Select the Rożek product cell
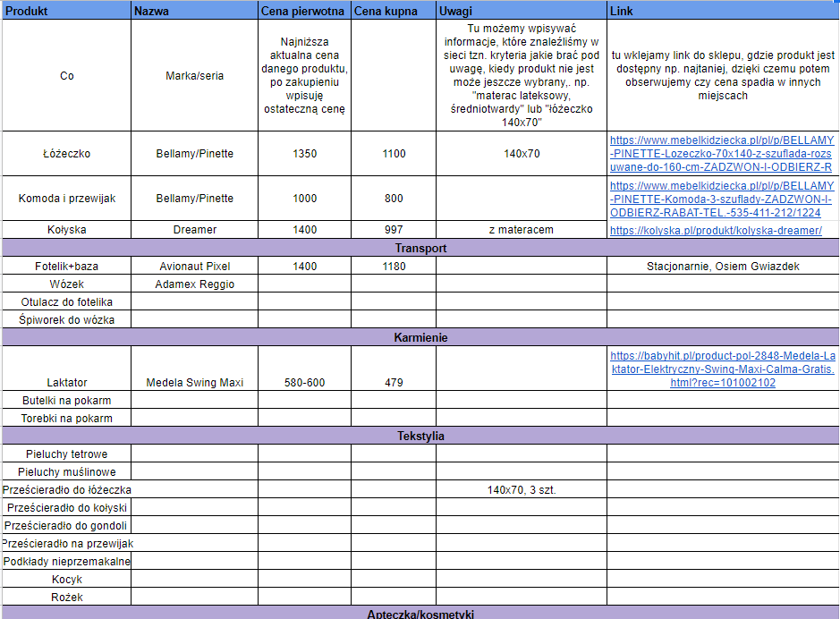 coord(66,597)
